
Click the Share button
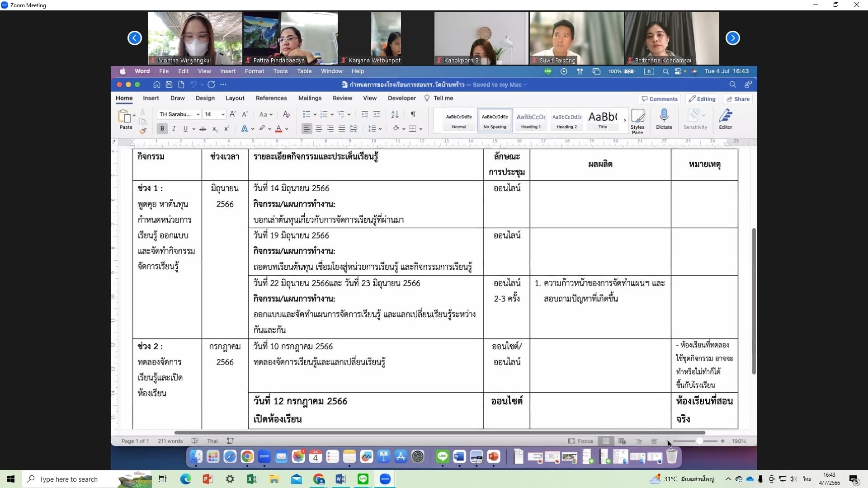(738, 99)
